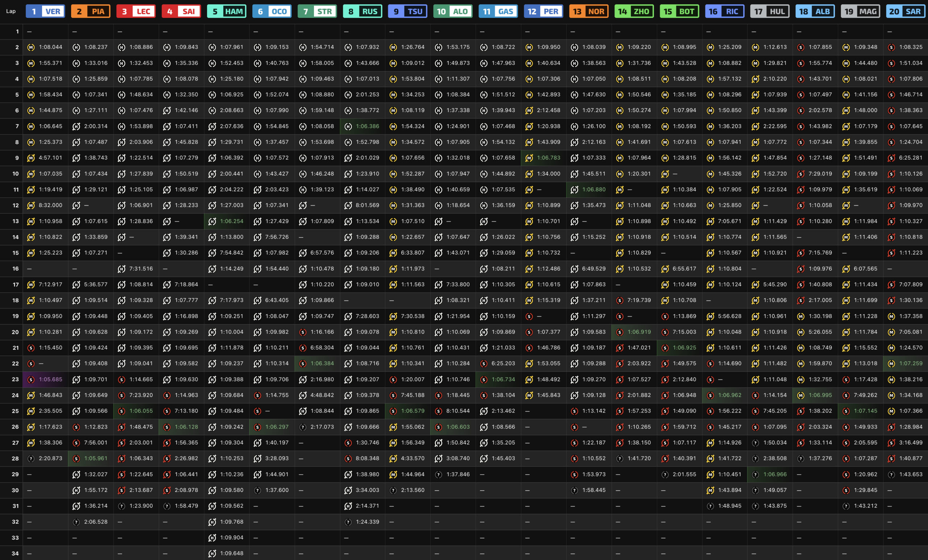Image resolution: width=928 pixels, height=560 pixels.
Task: Select the HAM driver header badge
Action: coord(226,11)
